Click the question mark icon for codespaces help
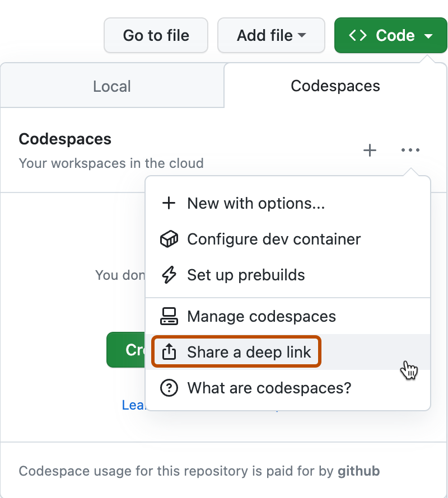This screenshot has width=448, height=498. [x=169, y=388]
